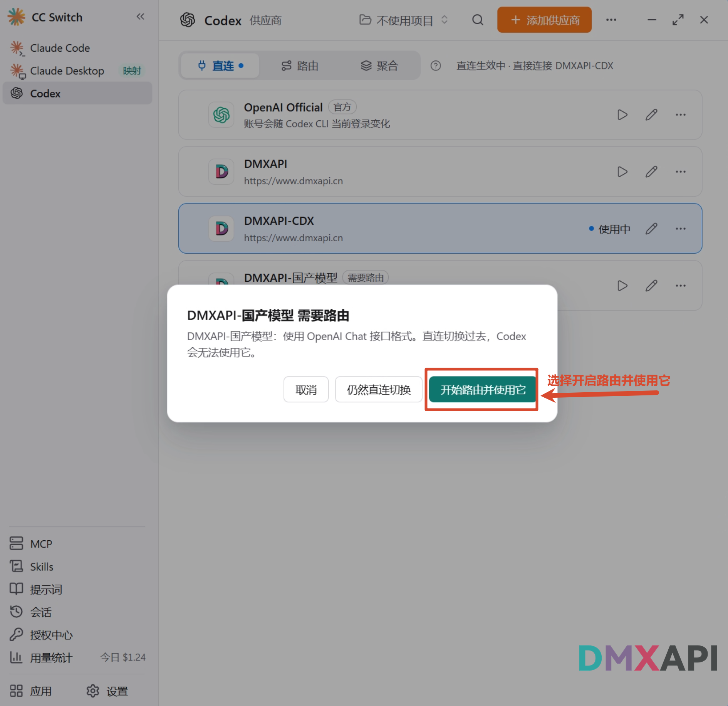Select the OpenAI Official provider card
Screen dimensions: 728x706
pyautogui.click(x=440, y=115)
